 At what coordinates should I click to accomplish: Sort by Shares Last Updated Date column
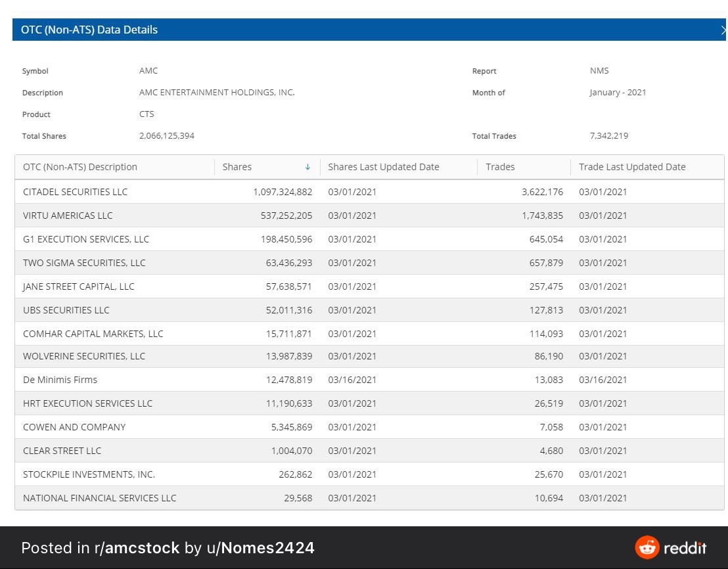click(x=384, y=167)
